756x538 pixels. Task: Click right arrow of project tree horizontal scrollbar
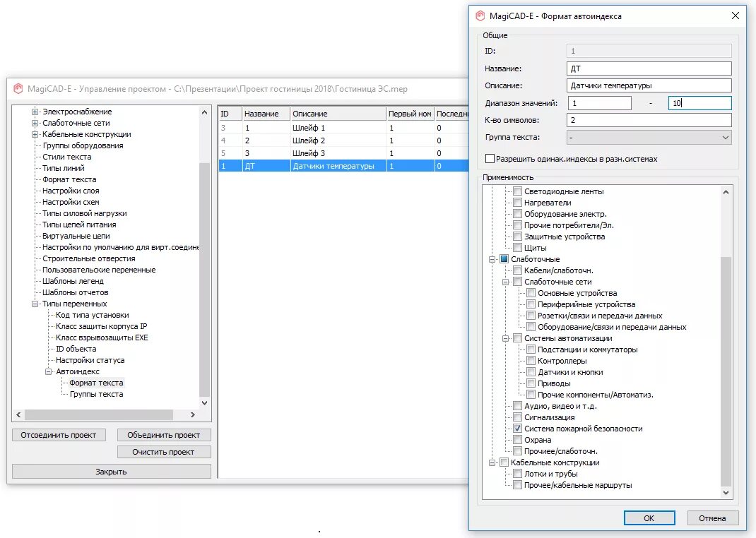coord(192,414)
